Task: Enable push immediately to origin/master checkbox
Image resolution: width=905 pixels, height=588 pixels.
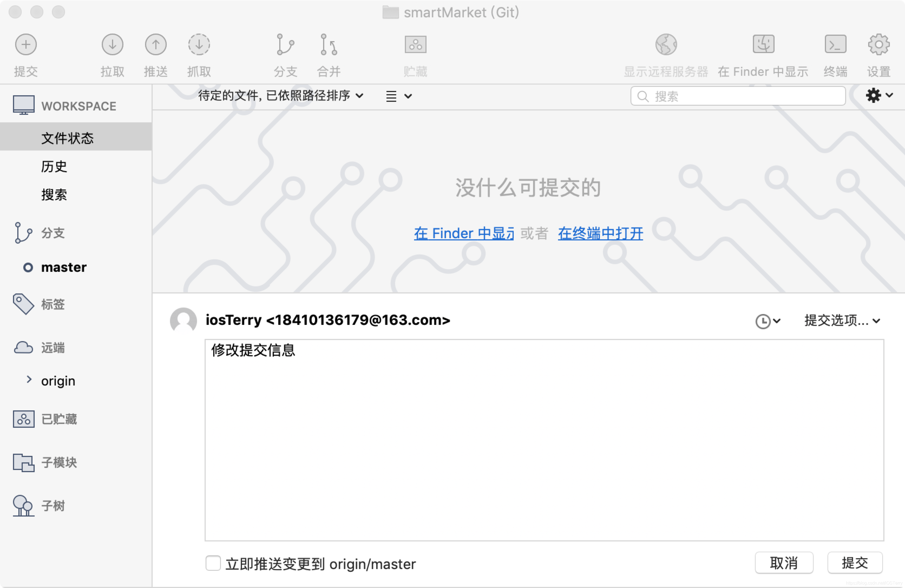Action: coord(213,563)
